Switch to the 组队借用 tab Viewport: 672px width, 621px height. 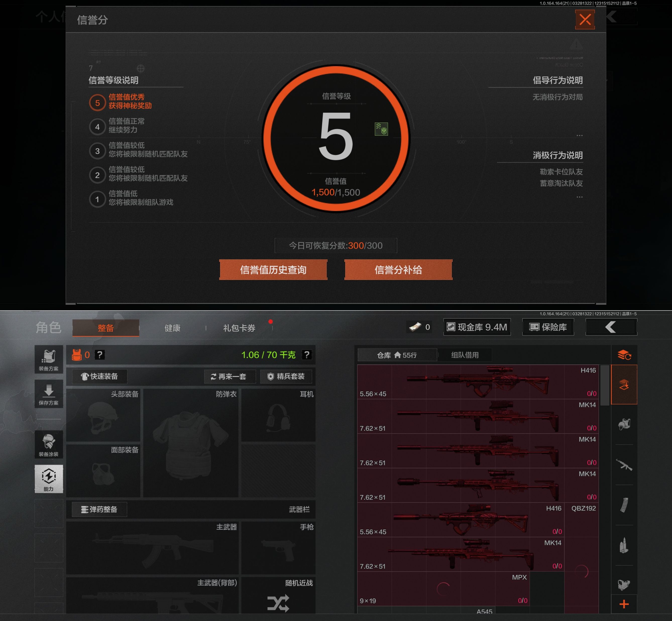(465, 355)
